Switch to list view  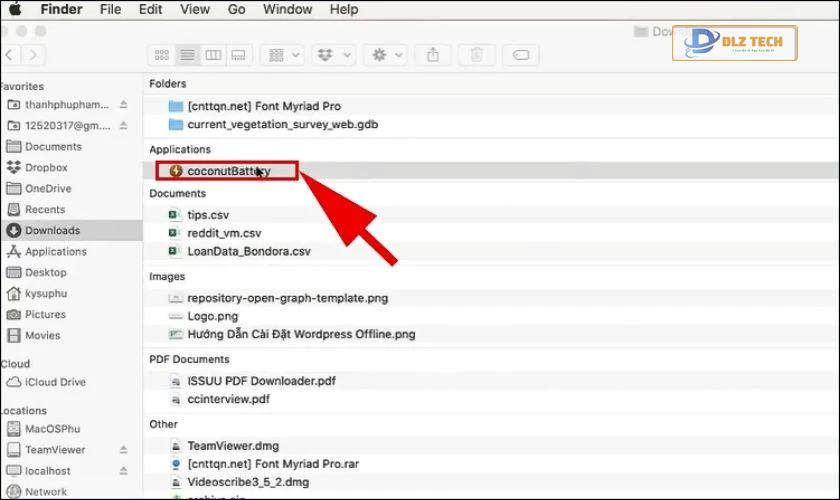pyautogui.click(x=187, y=55)
